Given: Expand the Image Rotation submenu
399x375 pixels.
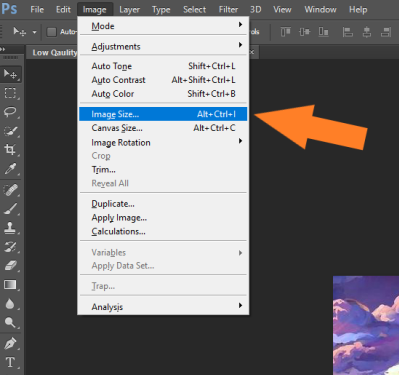Looking at the screenshot, I should pyautogui.click(x=163, y=142).
